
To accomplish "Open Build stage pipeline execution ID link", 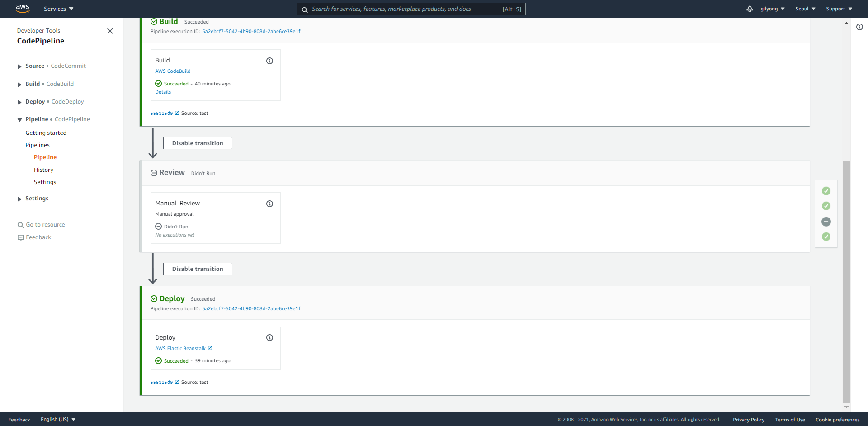I will click(251, 31).
